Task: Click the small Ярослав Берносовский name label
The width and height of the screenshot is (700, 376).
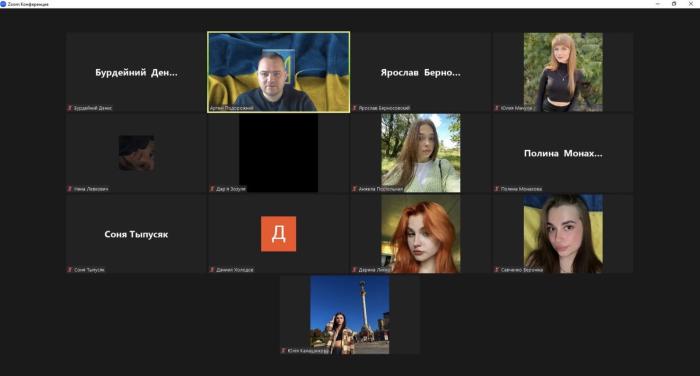Action: pos(384,108)
